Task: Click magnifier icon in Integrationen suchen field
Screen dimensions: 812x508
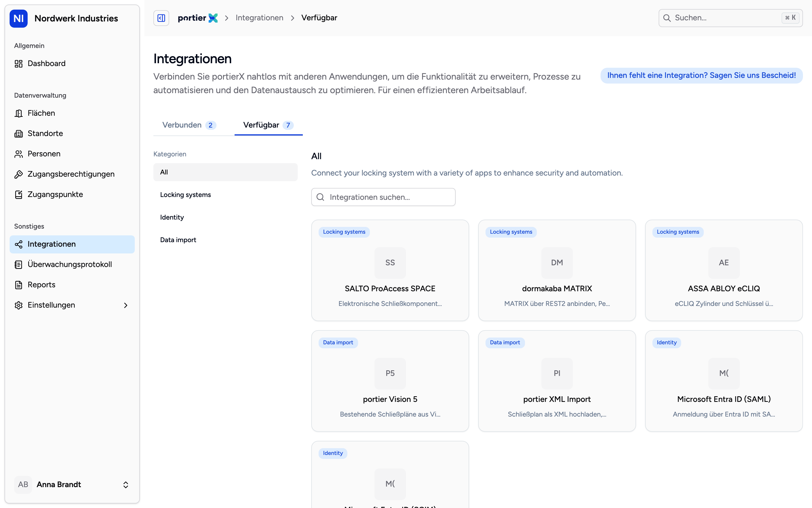Action: (321, 197)
